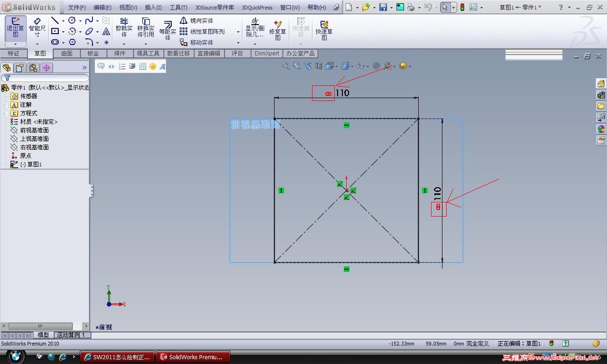Open the Rectangle tool dropdown arrow

[x=63, y=32]
